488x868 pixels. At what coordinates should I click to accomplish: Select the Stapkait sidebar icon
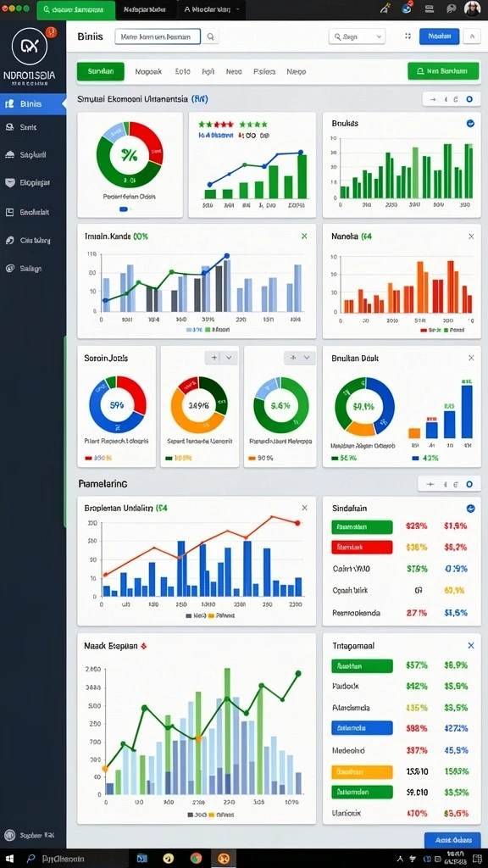[8, 155]
